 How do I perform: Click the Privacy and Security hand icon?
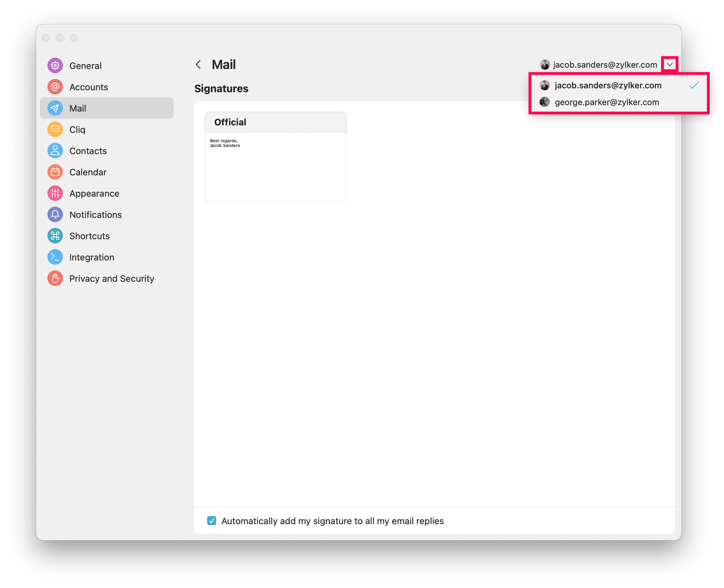(x=55, y=279)
